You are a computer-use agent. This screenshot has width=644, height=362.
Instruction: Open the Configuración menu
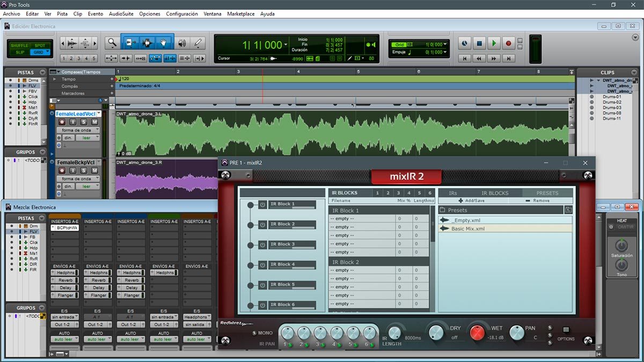click(x=182, y=14)
